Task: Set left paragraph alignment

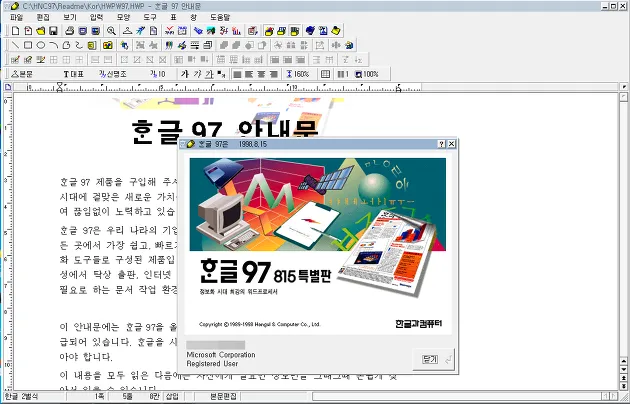Action: (249, 74)
